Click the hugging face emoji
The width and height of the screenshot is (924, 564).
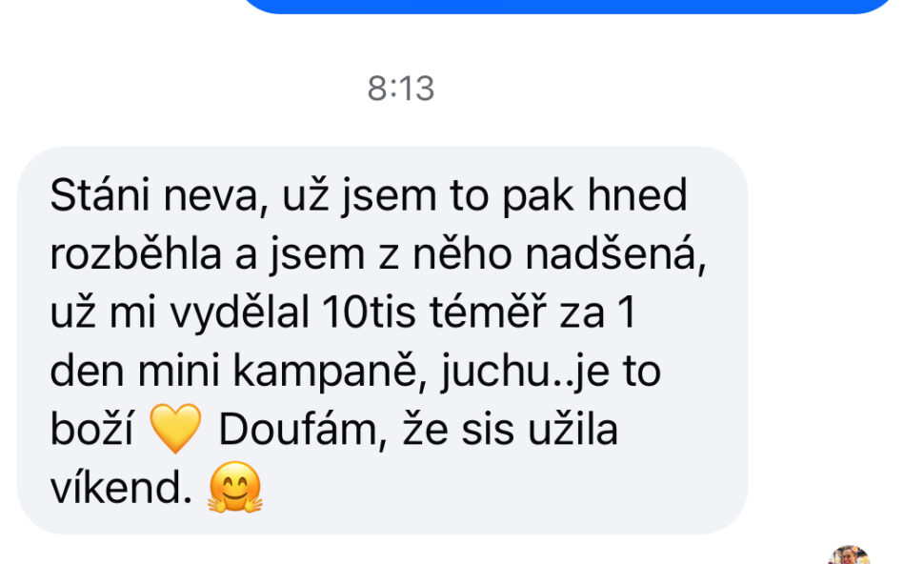click(234, 488)
